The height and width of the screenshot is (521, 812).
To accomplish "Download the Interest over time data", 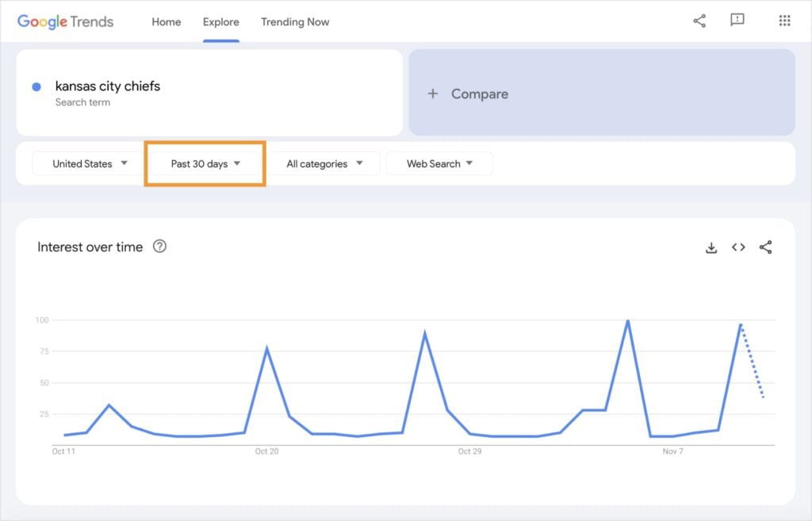I will 711,247.
